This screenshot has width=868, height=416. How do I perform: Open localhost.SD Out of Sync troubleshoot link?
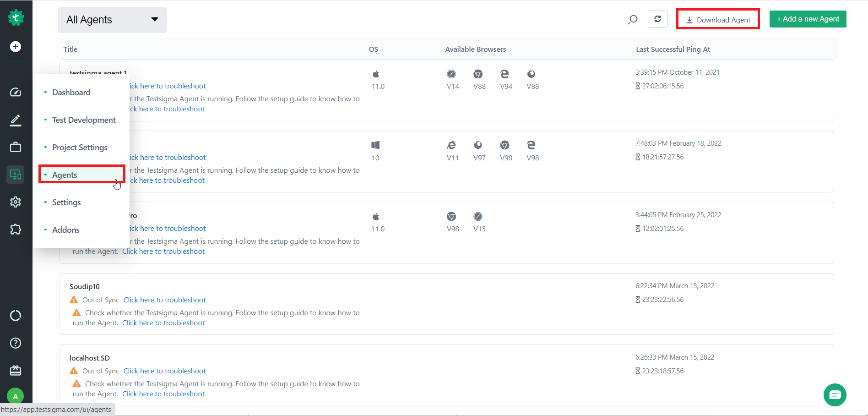coord(164,371)
